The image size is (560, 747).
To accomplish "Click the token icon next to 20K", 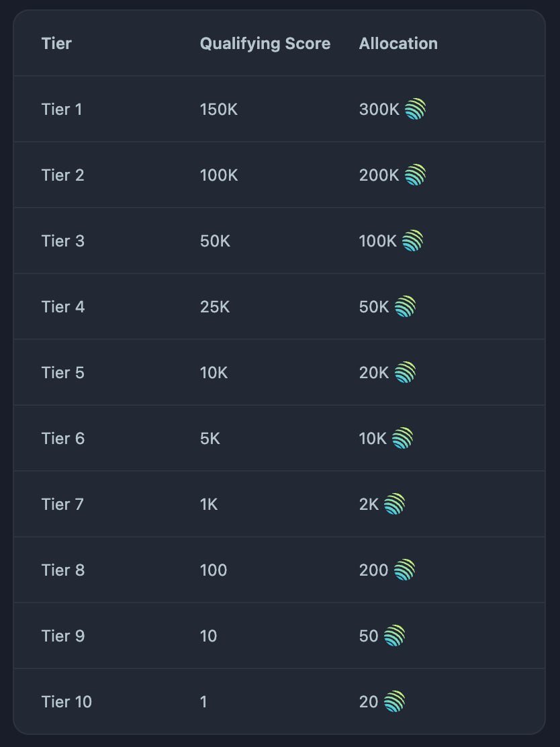I will click(x=405, y=372).
